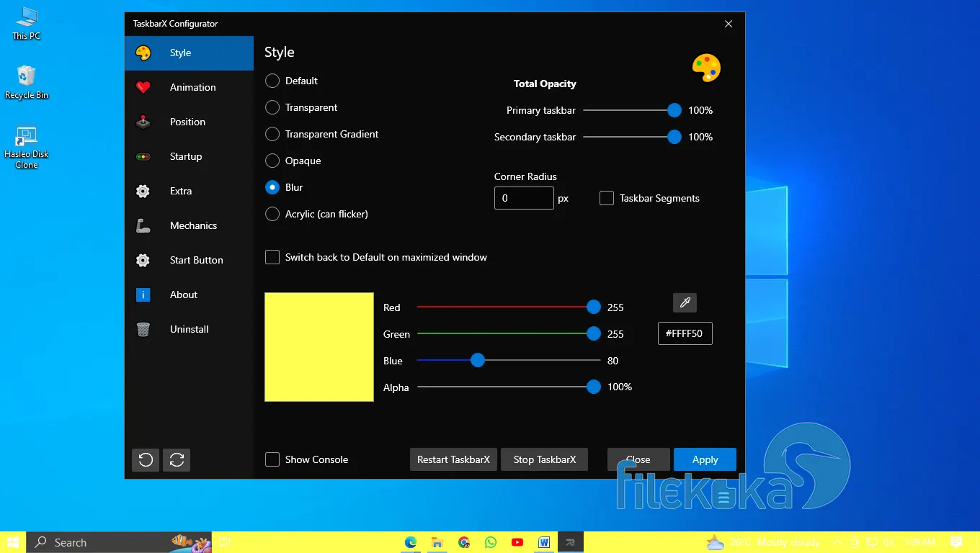Click the Primary taskbar opacity slider handle
The image size is (980, 553).
tap(674, 110)
